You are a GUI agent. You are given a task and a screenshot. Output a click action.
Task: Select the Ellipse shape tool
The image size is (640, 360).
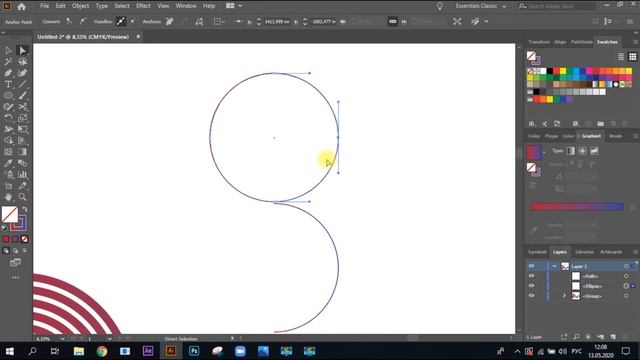click(x=8, y=96)
